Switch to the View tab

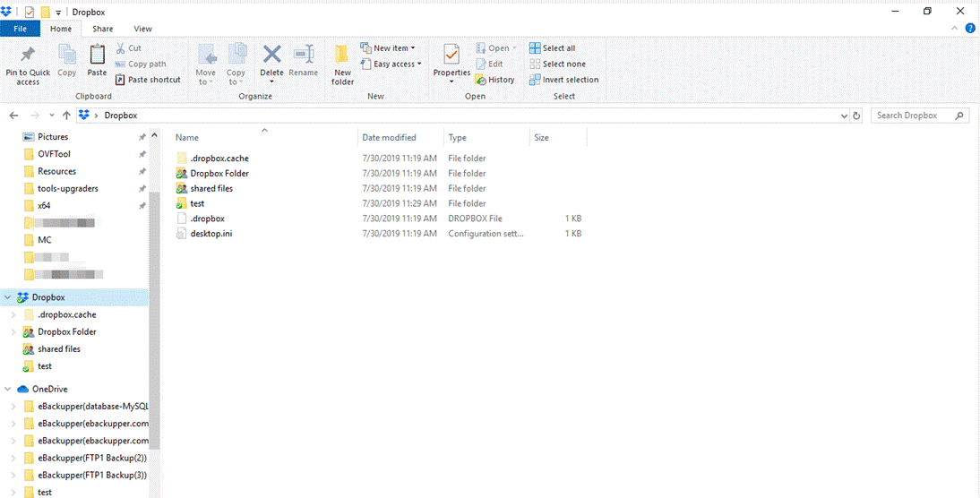tap(142, 29)
